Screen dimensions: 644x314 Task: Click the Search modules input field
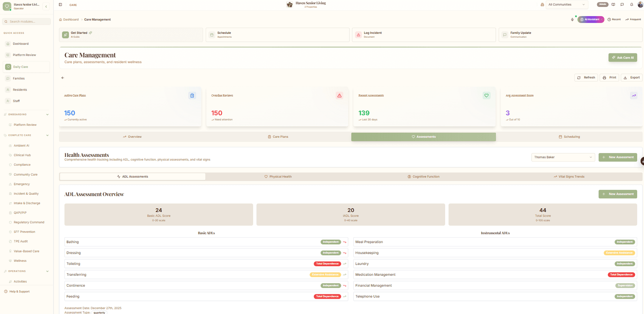(x=27, y=21)
